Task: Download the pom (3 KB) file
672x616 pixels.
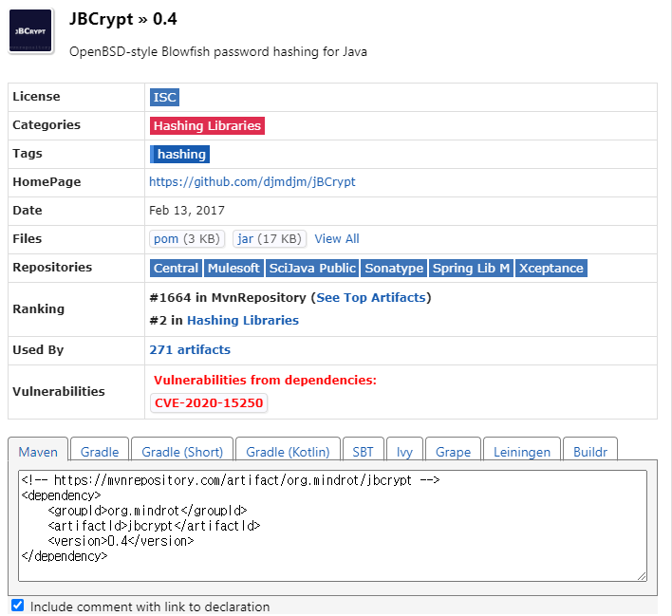Action: pyautogui.click(x=187, y=239)
